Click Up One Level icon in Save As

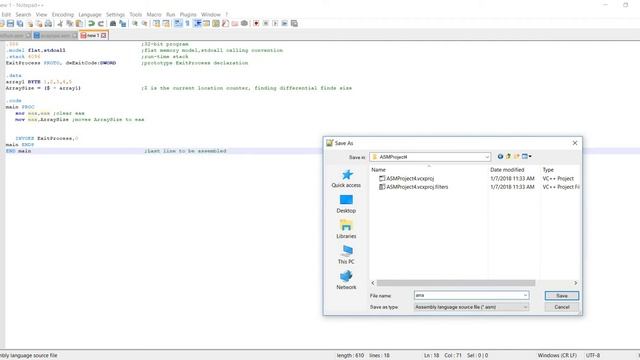coord(509,156)
